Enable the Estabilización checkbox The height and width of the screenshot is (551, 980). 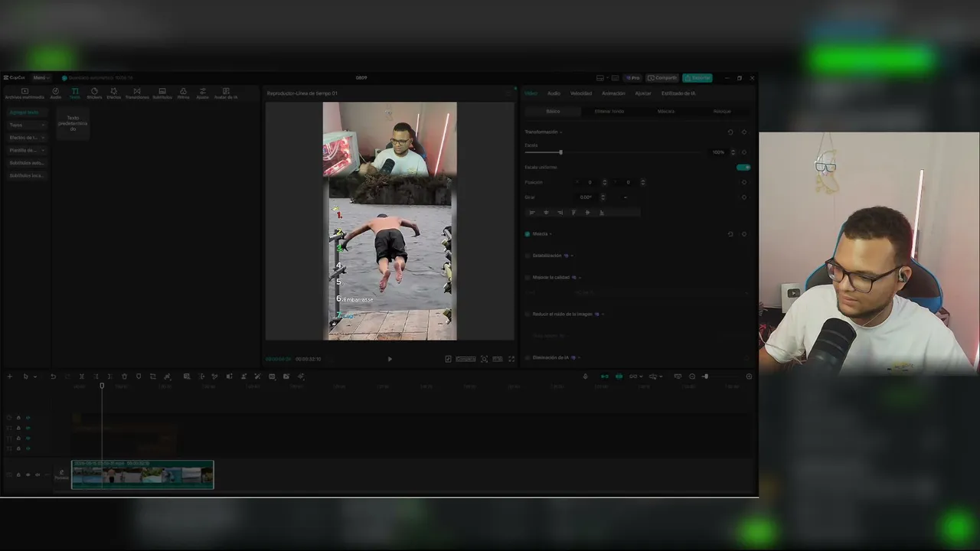(x=528, y=256)
